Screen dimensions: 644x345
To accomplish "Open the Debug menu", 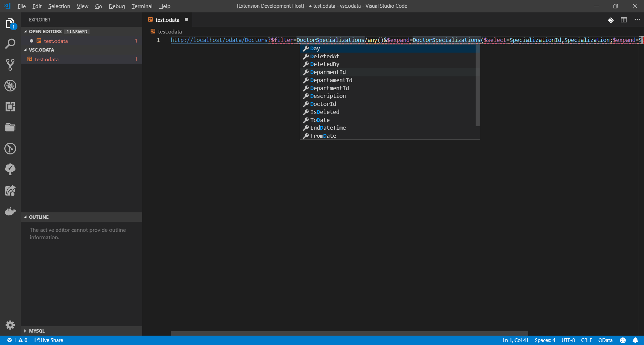I will tap(117, 6).
